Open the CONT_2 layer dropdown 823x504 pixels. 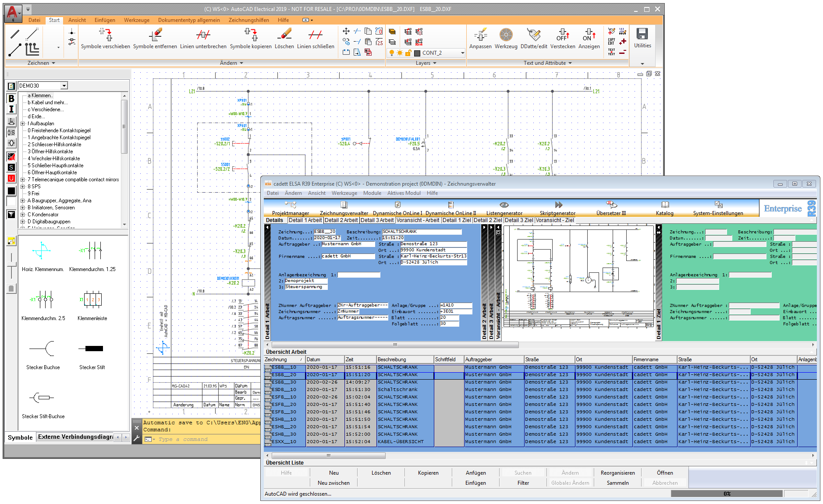click(462, 53)
